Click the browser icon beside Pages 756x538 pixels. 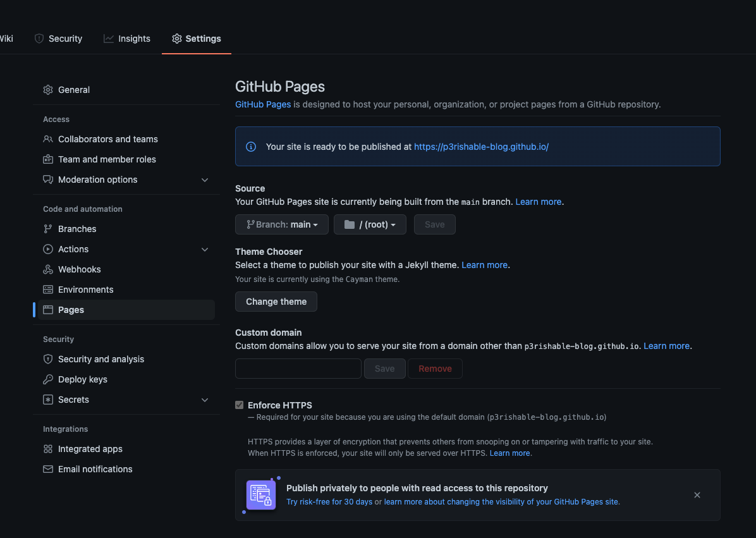click(48, 310)
